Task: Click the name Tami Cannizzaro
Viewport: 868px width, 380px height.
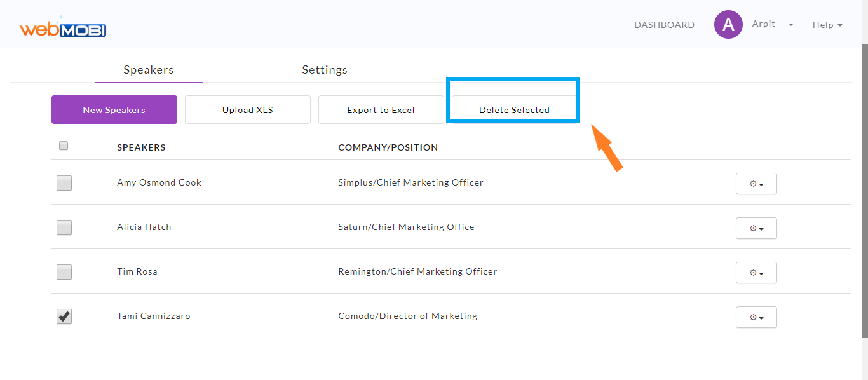Action: coord(154,316)
